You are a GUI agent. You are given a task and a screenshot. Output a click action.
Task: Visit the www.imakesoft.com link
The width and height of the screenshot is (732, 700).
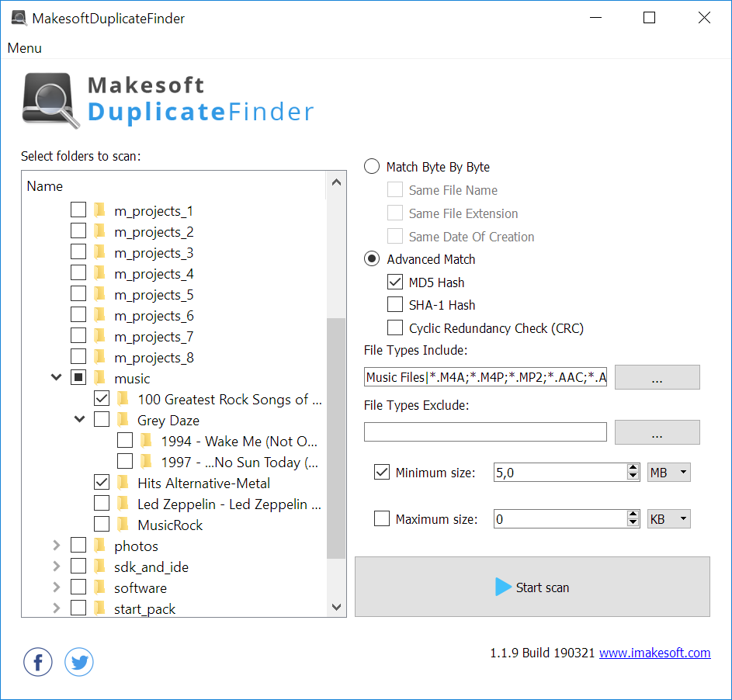(654, 653)
